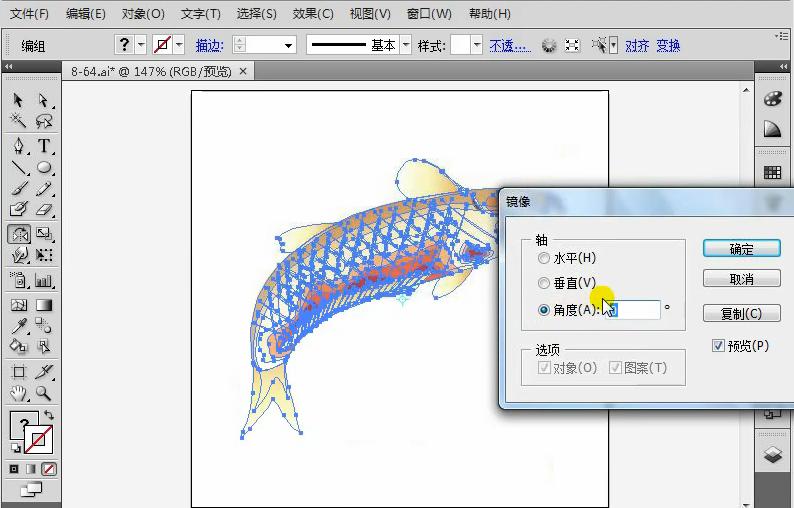The width and height of the screenshot is (794, 508).
Task: Select the Paintbrush tool
Action: [18, 188]
